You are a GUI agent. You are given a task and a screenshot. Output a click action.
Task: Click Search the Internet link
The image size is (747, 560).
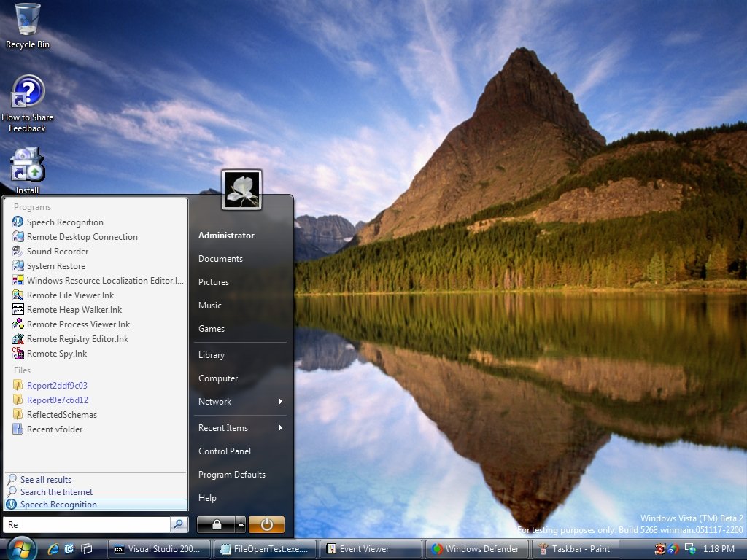click(56, 492)
